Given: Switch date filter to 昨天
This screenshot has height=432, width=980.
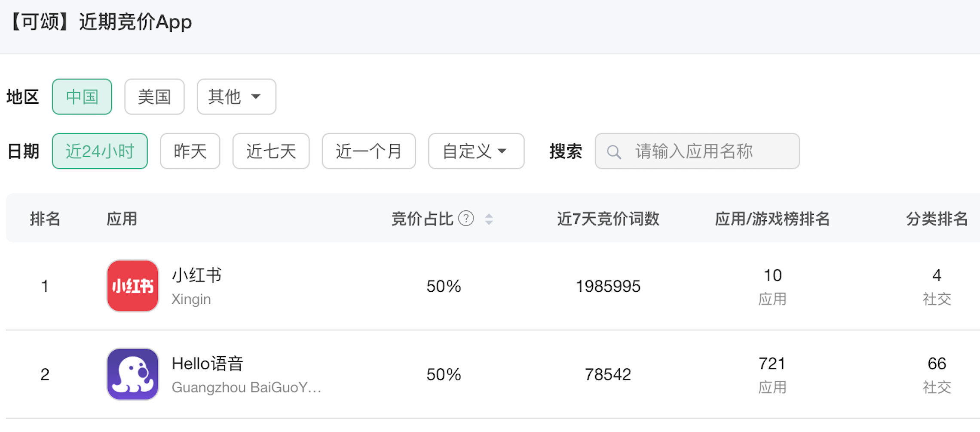Looking at the screenshot, I should [x=190, y=151].
